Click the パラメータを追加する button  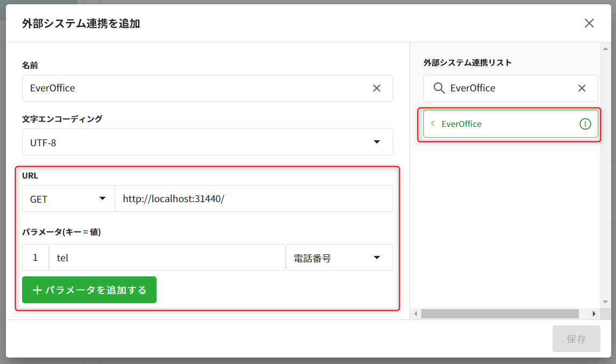point(89,290)
